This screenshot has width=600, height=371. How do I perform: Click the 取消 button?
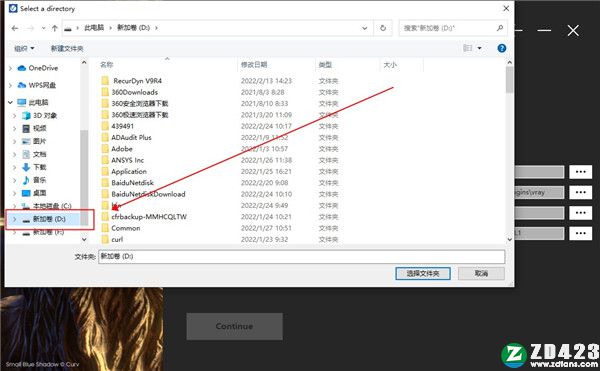pyautogui.click(x=481, y=273)
